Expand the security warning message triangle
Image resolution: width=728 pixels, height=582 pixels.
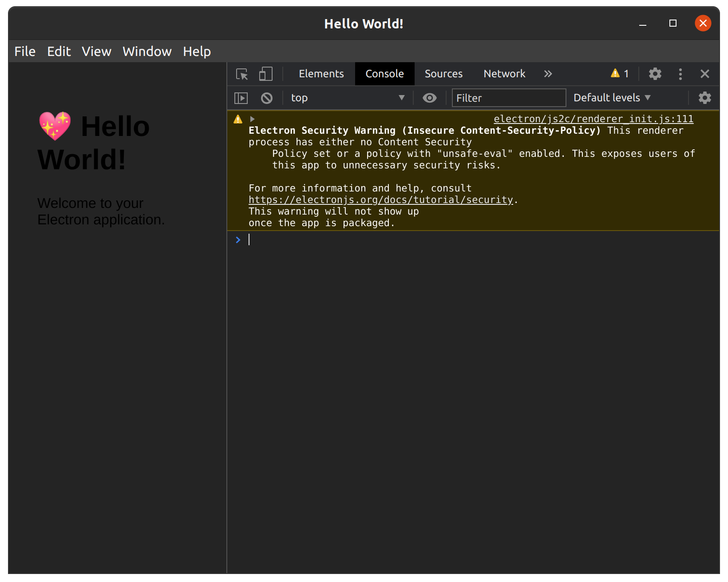coord(252,119)
